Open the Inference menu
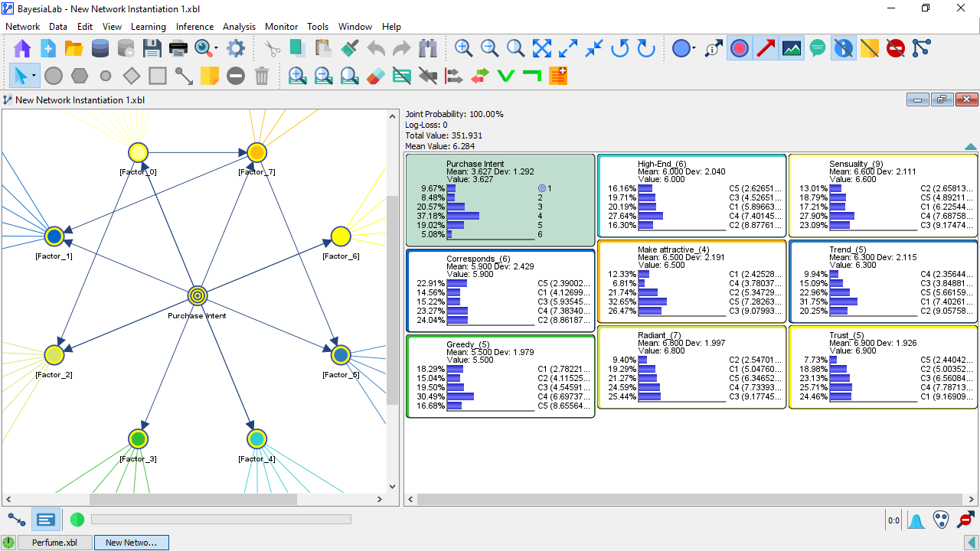Viewport: 980px width, 551px height. tap(194, 26)
